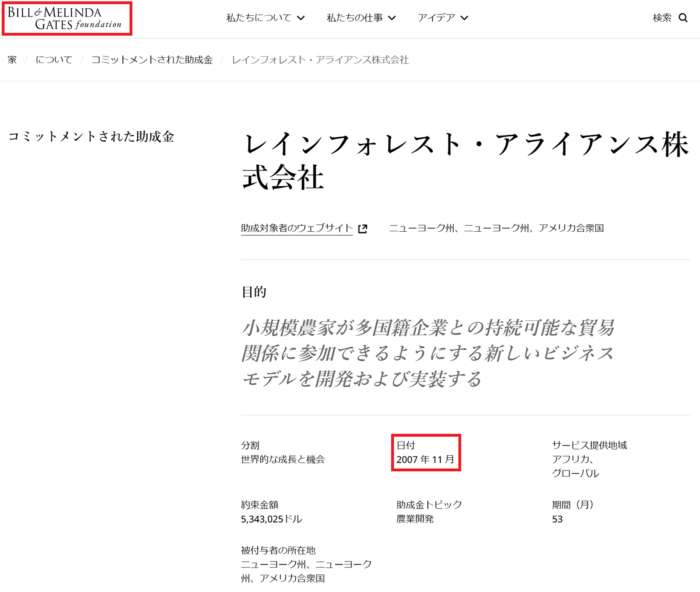Screen dimensions: 700x592
Task: Click grantee location address under 被付与者の所在地
Action: (306, 571)
